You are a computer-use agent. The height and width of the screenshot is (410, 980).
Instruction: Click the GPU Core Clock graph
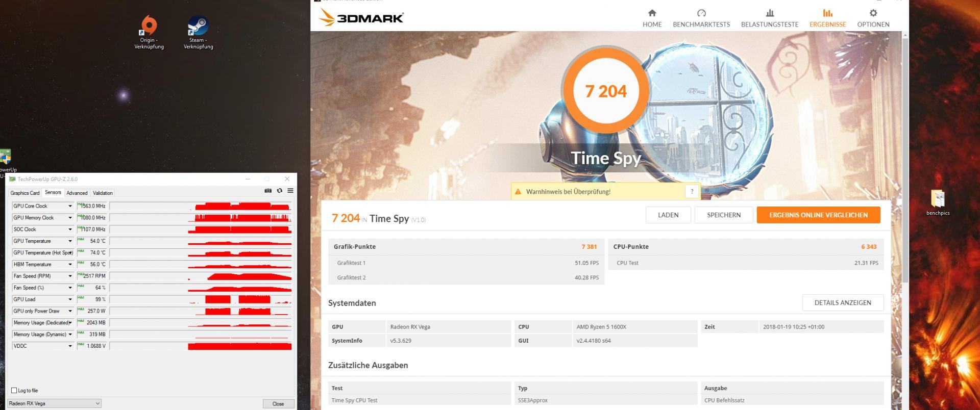(x=201, y=206)
